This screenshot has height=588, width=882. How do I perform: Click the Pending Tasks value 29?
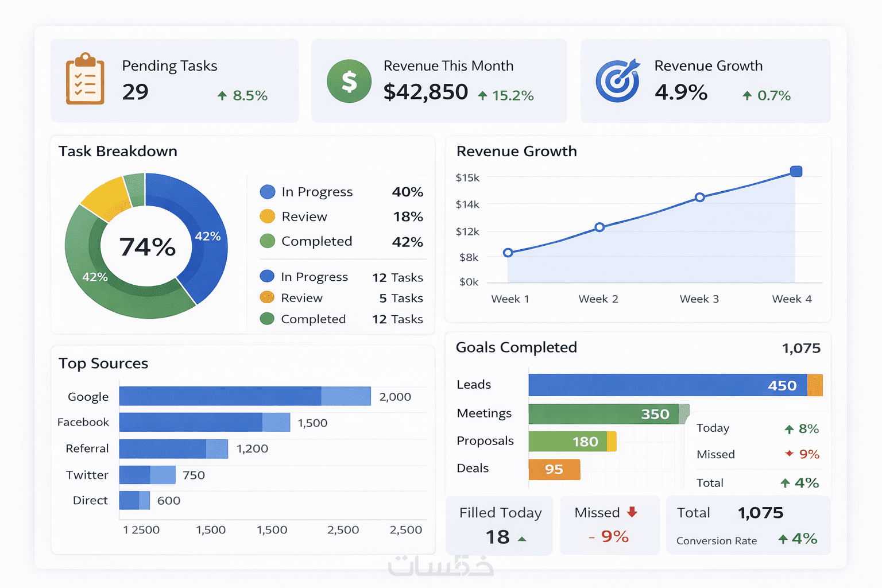136,92
